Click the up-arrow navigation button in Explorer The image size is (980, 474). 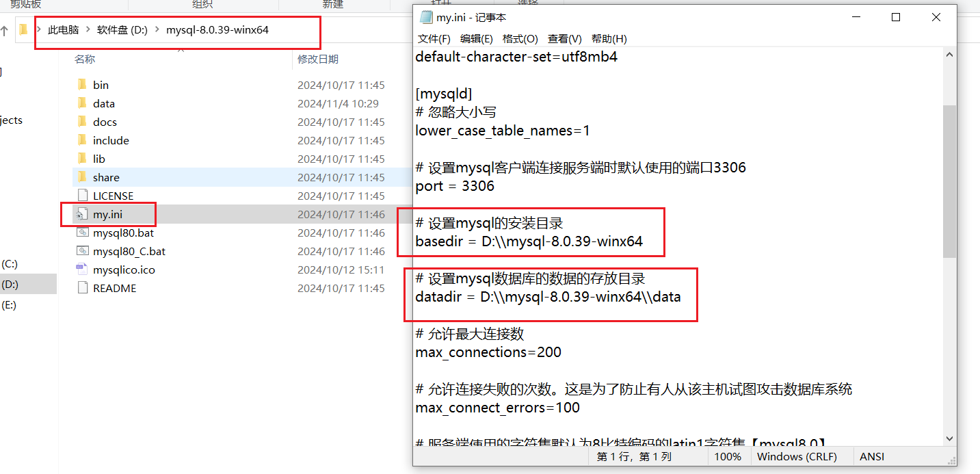4,30
